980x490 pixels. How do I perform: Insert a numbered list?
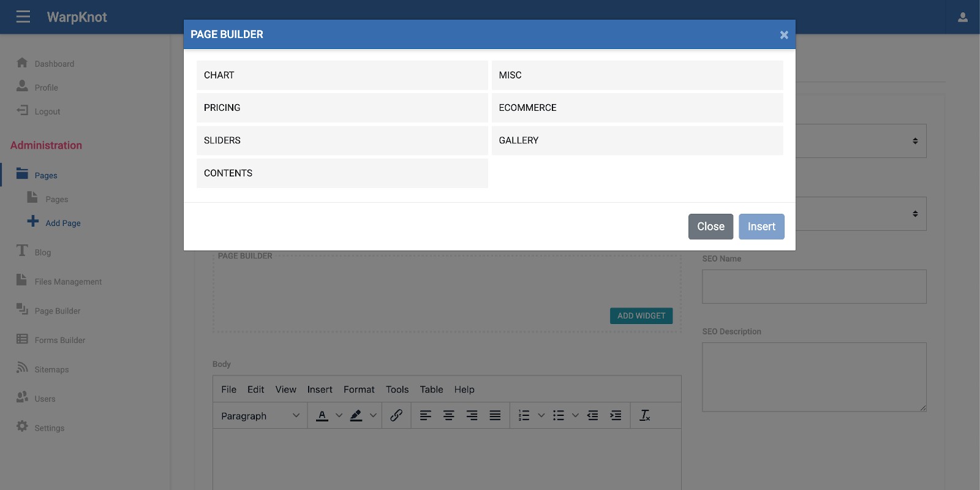[x=524, y=415]
